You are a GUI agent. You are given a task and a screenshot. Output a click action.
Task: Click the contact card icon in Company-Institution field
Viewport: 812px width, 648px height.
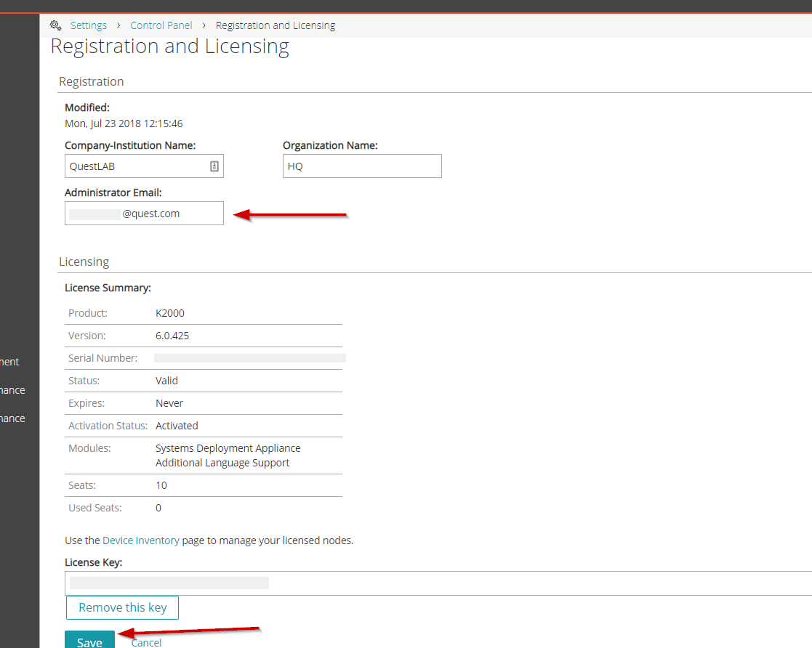coord(214,166)
